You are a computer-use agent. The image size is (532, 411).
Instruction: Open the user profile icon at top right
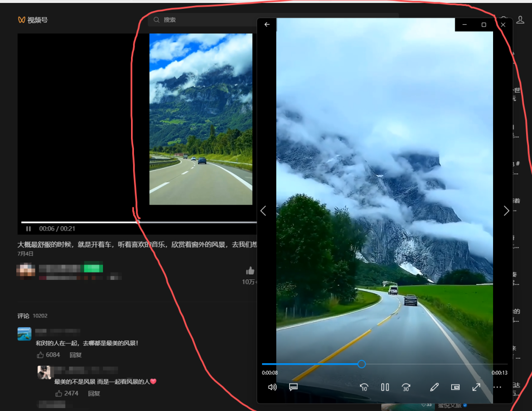(520, 20)
